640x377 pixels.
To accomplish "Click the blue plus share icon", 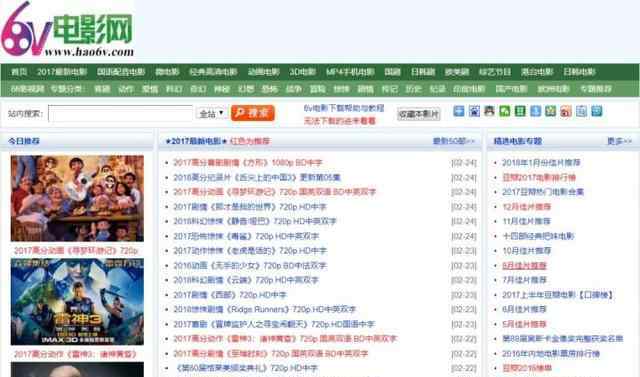I will (x=459, y=111).
